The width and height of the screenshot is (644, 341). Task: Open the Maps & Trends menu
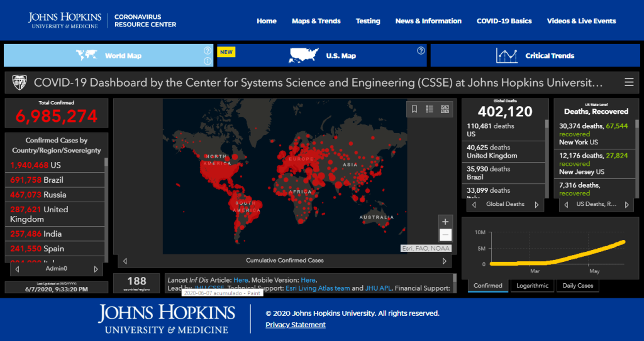(316, 21)
